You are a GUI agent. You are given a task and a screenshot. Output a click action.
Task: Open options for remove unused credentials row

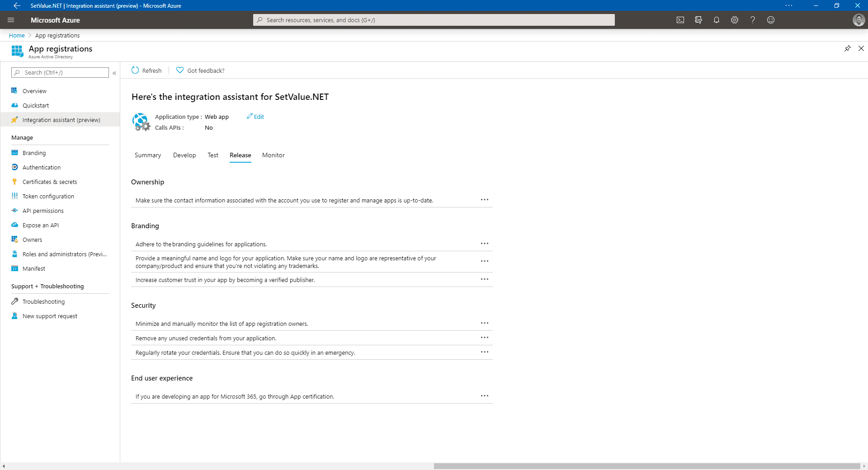(x=485, y=338)
